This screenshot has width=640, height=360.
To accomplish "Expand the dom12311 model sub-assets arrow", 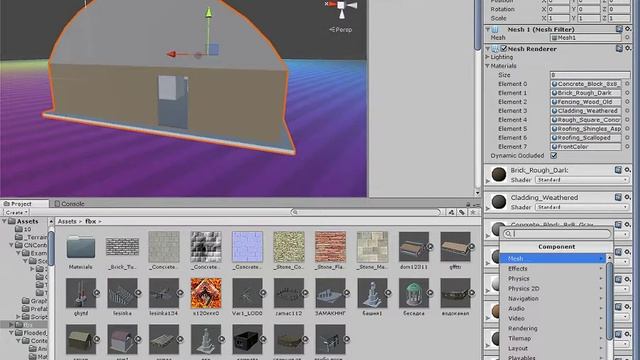I will click(x=430, y=247).
